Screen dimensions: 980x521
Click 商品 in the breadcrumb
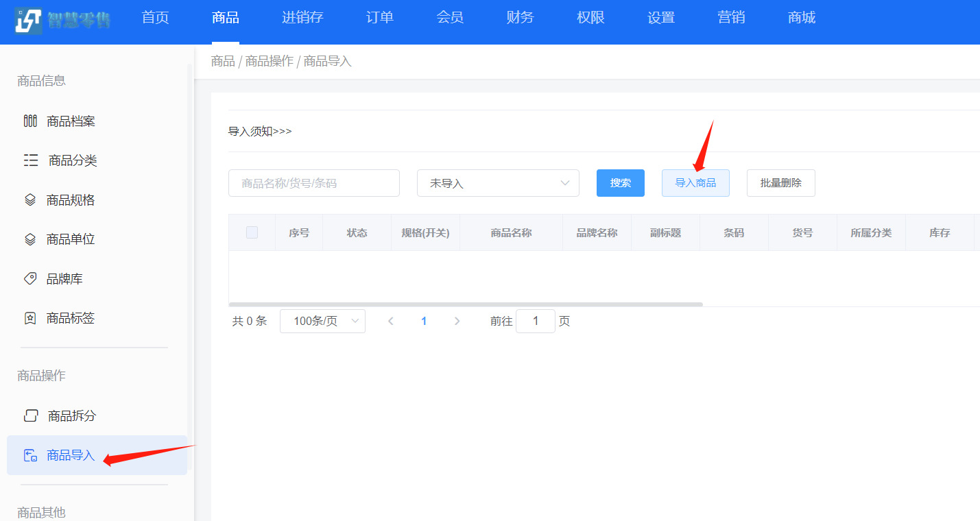223,62
